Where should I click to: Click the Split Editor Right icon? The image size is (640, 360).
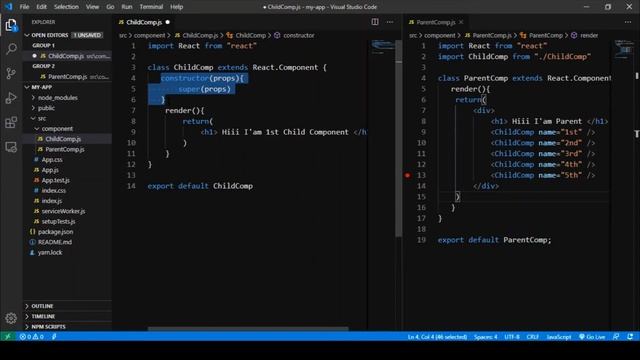(375, 22)
